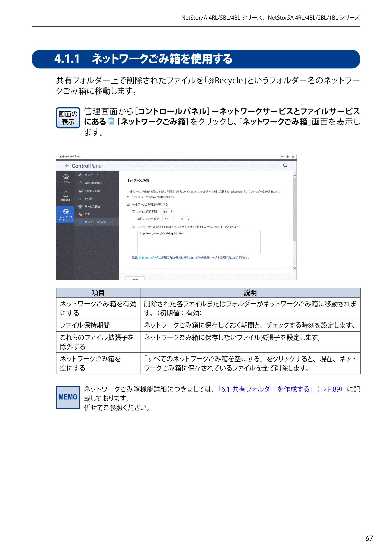
Task: Close the コントロールパネル window with red X
Action: coord(293,157)
